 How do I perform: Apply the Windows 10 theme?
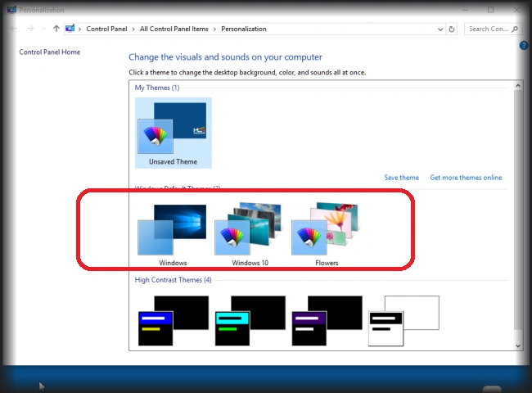coord(250,234)
